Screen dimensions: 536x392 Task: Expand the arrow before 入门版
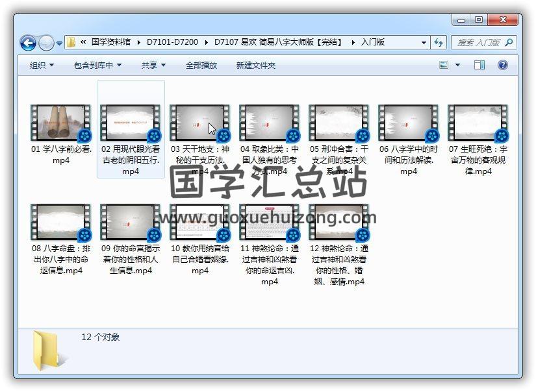pos(353,42)
